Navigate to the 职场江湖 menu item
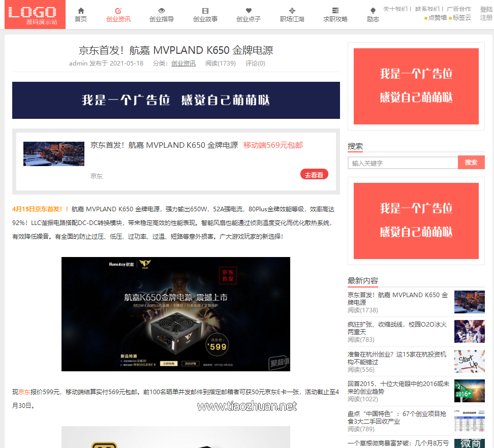Viewport: 494px width, 448px height. pyautogui.click(x=292, y=19)
